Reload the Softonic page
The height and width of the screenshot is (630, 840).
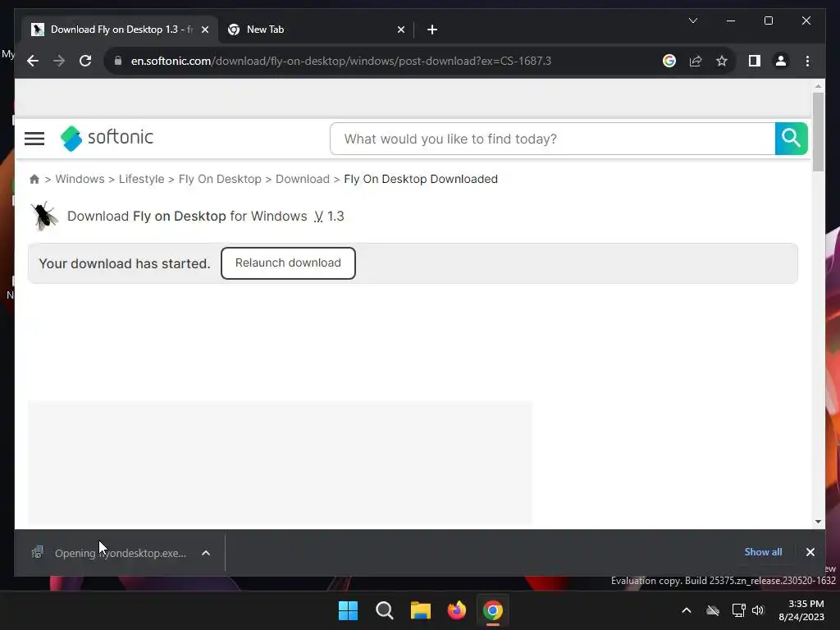pyautogui.click(x=85, y=61)
